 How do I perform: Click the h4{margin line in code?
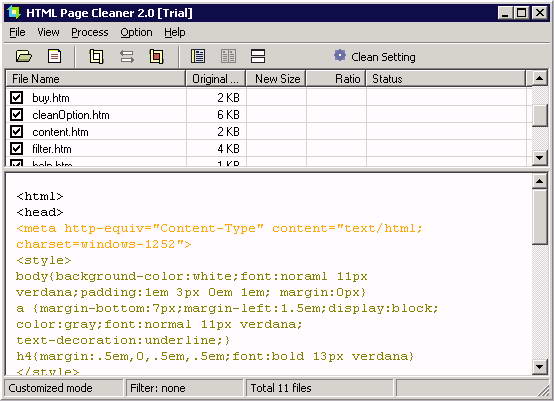[x=215, y=356]
